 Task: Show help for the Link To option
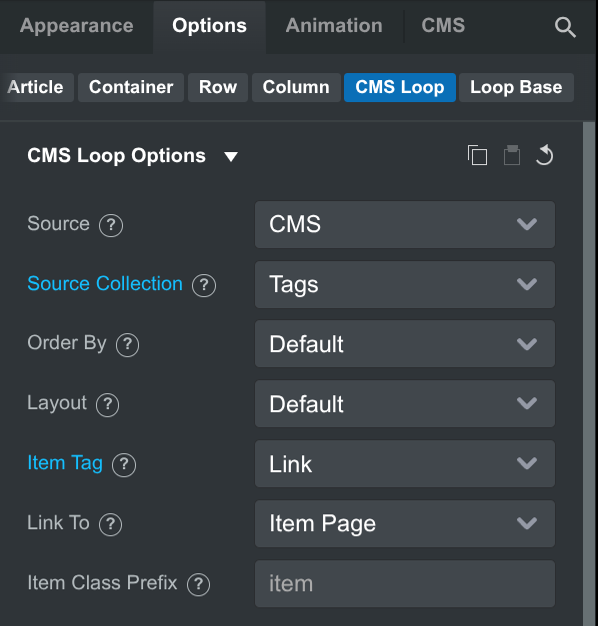click(x=111, y=524)
